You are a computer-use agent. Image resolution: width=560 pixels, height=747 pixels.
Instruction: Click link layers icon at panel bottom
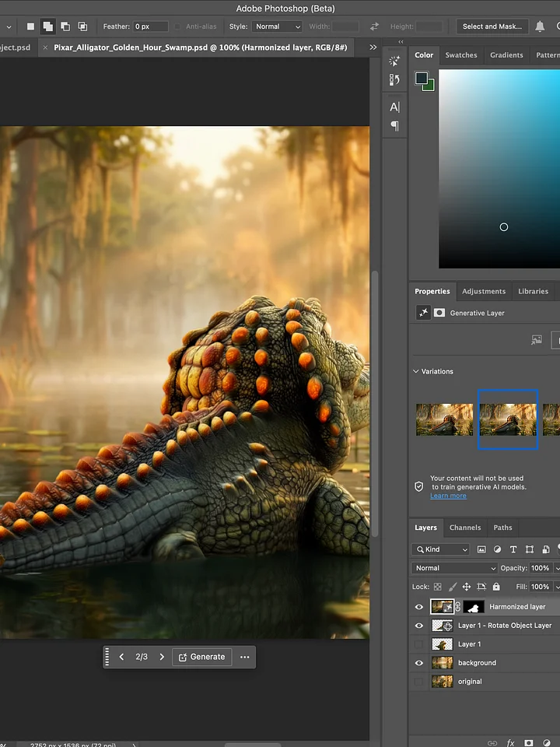492,742
